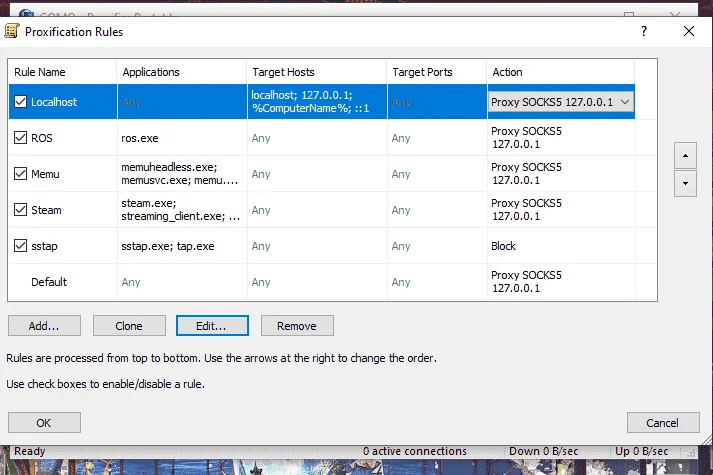Click the Edit... button
The image size is (713, 475).
tap(212, 326)
